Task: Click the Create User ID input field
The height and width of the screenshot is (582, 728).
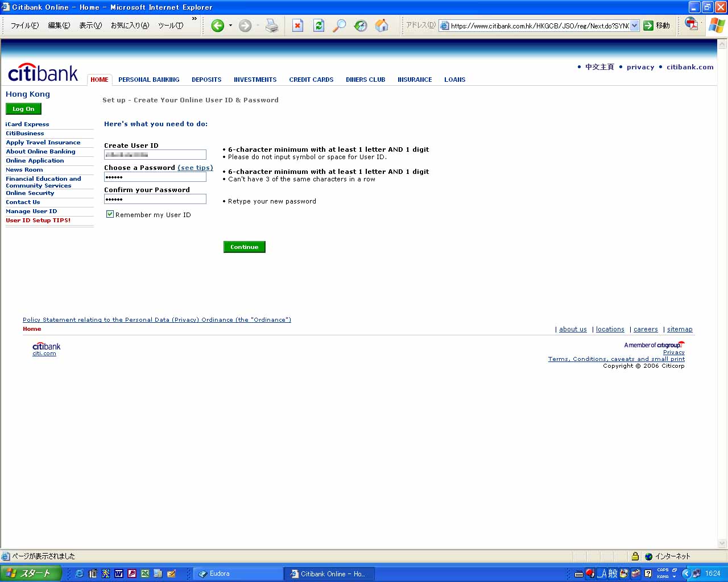Action: [155, 155]
